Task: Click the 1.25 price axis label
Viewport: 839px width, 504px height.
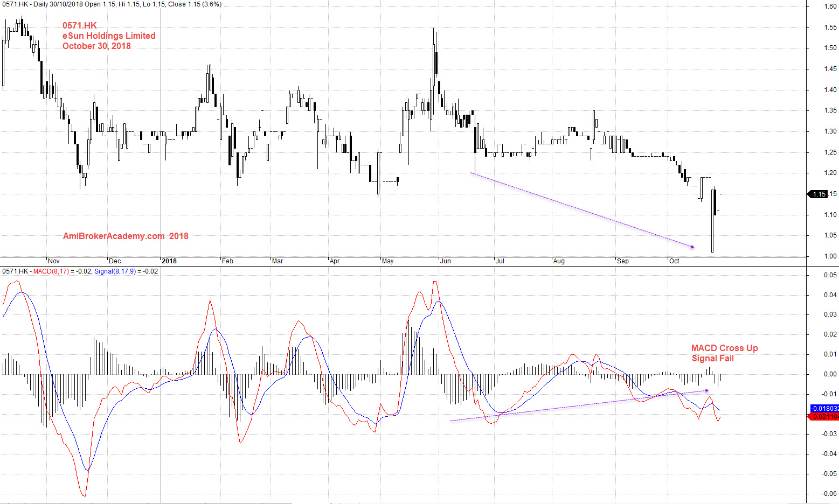Action: (830, 152)
